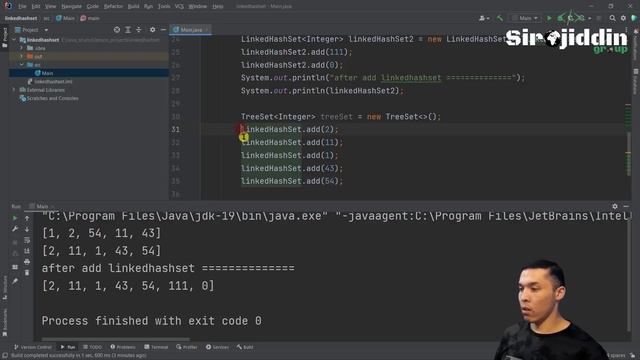The width and height of the screenshot is (640, 360).
Task: Open the Code menu
Action: (93, 7)
